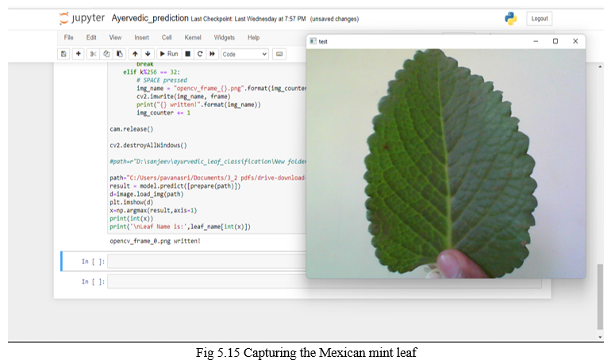Paste cells below icon
The image size is (615, 364).
[x=120, y=54]
